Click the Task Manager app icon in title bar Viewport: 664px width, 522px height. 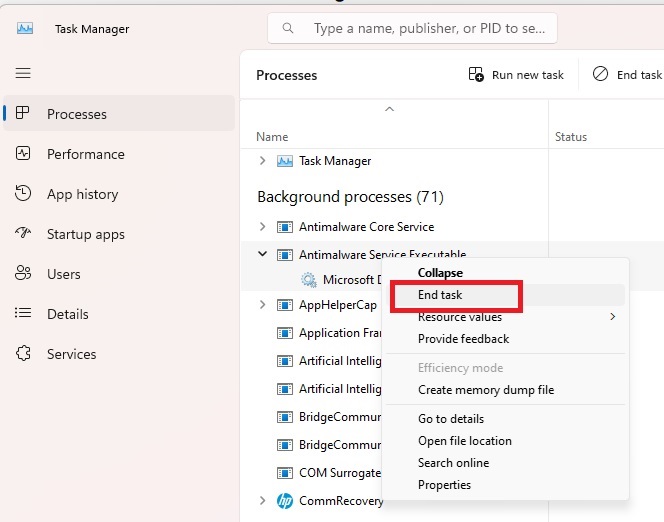[x=25, y=29]
